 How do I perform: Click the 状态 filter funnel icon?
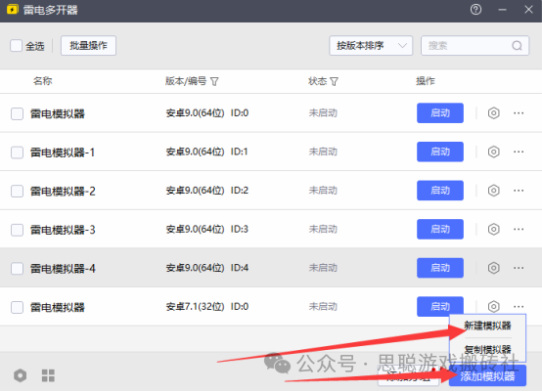334,81
